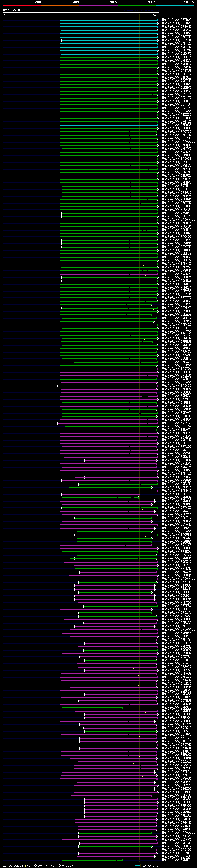Viewport: 197px width, 868px height.
Task: Select the UniRef100_B9RCU4 label
Action: [177, 457]
